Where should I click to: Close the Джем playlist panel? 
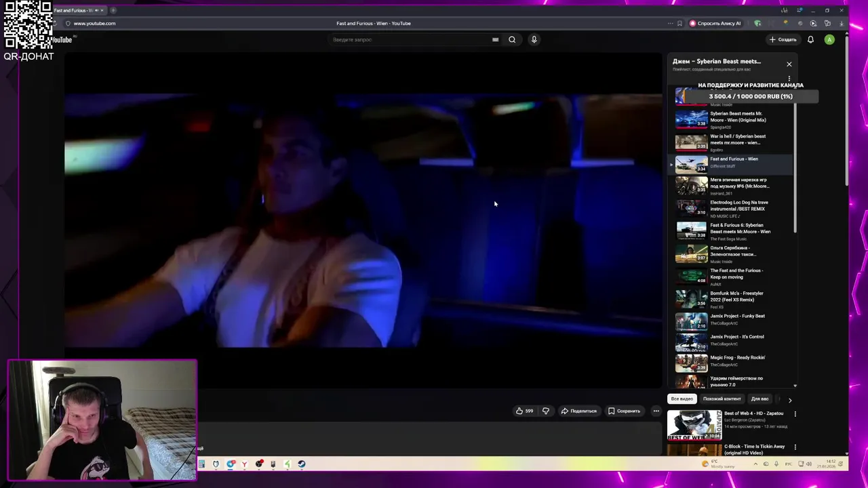(x=789, y=64)
